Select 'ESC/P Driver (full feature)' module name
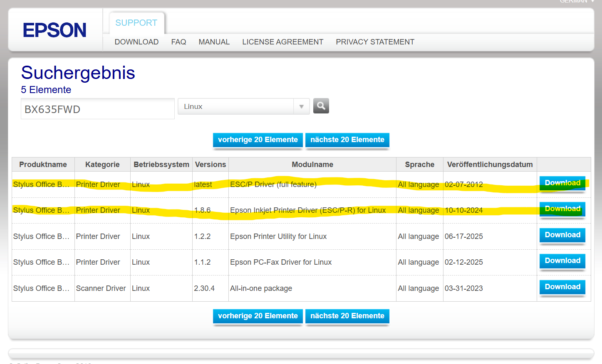Image resolution: width=602 pixels, height=364 pixels. point(273,184)
